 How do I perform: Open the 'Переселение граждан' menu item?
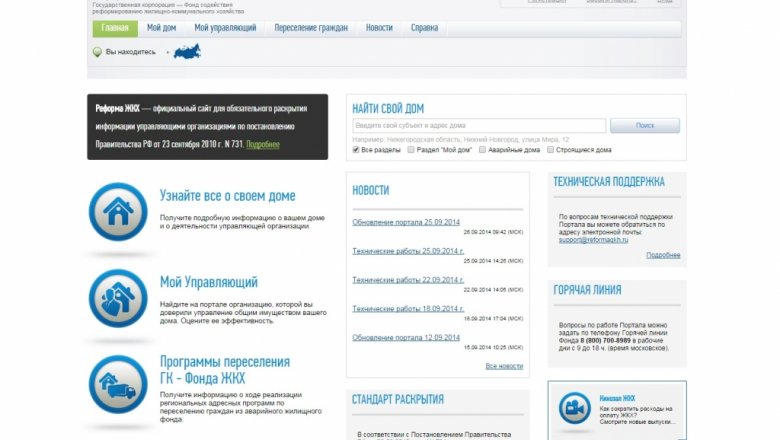tap(311, 28)
